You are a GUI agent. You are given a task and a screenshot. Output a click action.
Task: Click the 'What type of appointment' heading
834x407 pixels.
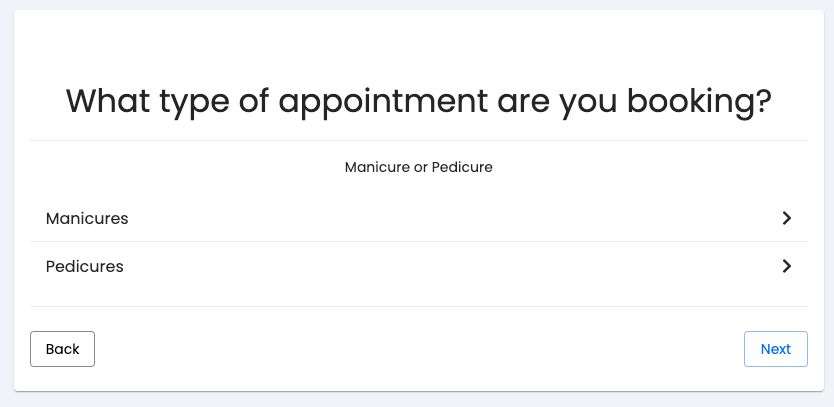[419, 102]
